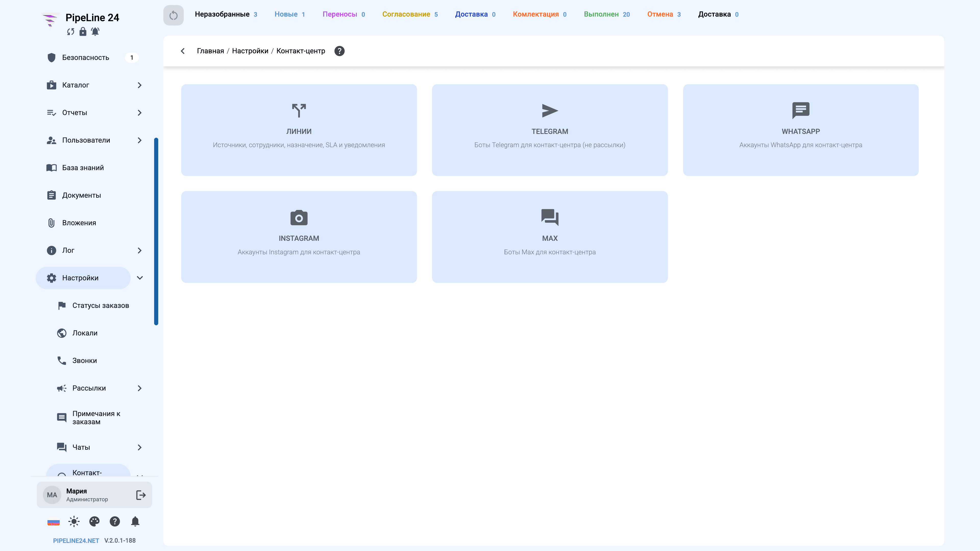Screen dimensions: 980x551
Task: Click the logout icon next to Мария
Action: pos(141,495)
